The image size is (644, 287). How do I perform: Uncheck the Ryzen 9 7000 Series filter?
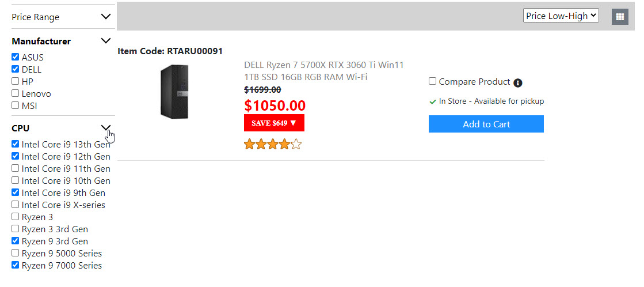[x=16, y=265]
